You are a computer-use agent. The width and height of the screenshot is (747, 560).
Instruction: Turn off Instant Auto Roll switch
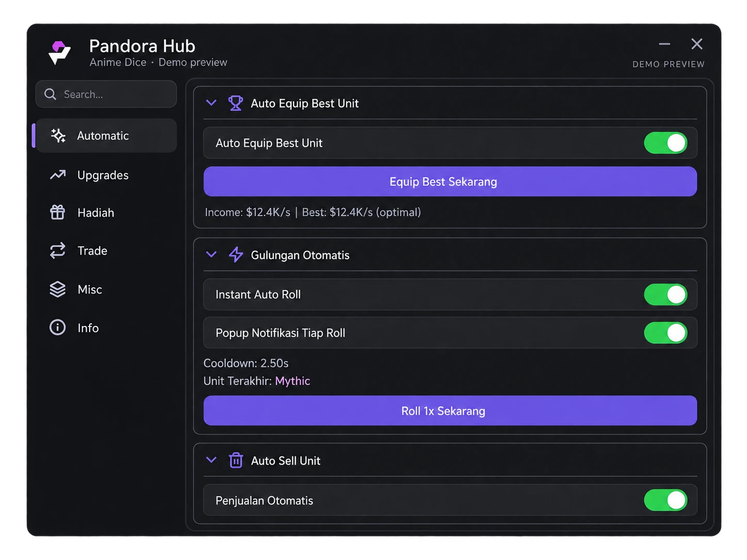665,294
